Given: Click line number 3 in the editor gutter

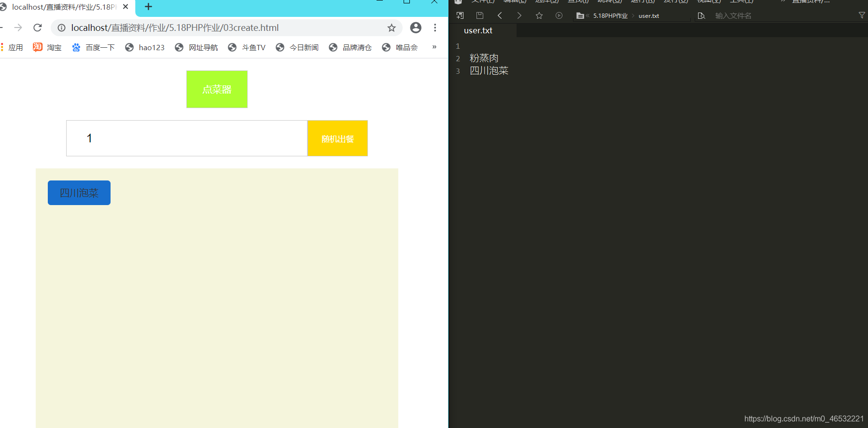Looking at the screenshot, I should point(458,71).
